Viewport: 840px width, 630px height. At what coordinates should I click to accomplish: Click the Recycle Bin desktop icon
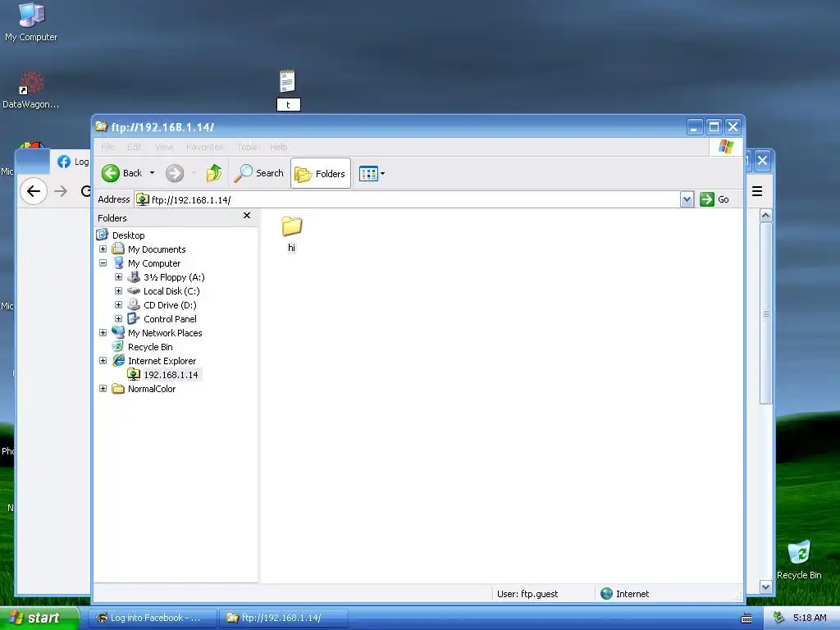click(799, 559)
